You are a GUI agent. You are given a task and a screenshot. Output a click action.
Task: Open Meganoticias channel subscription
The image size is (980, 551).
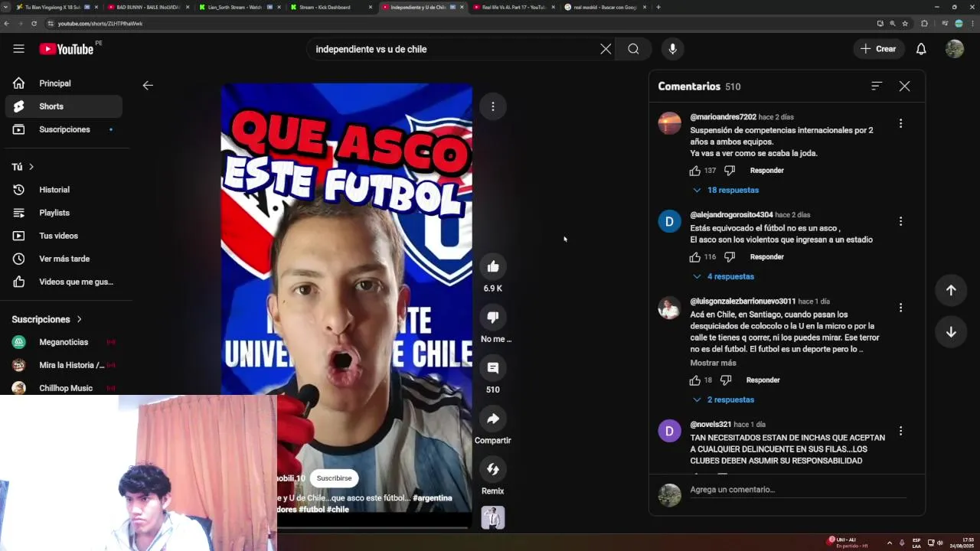coord(64,342)
